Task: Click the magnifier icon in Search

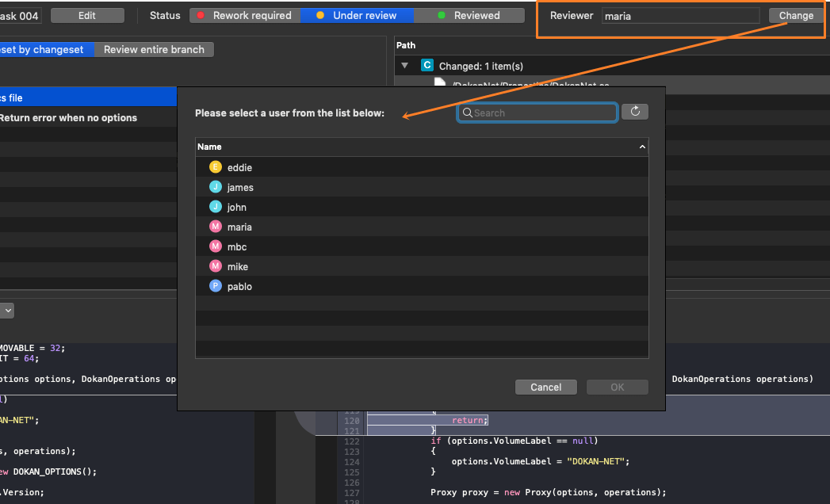Action: pos(468,113)
